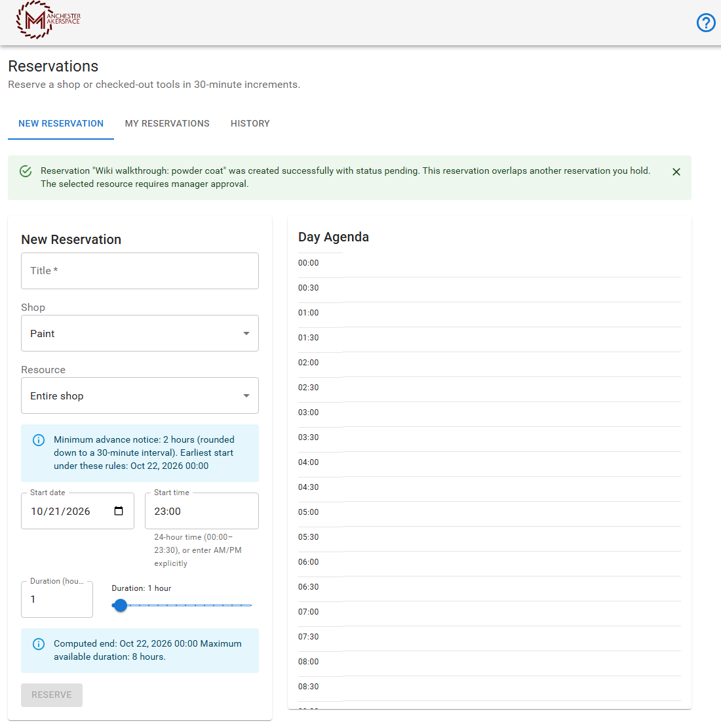Select the 03:00 time label in agenda
The width and height of the screenshot is (721, 728).
[309, 413]
